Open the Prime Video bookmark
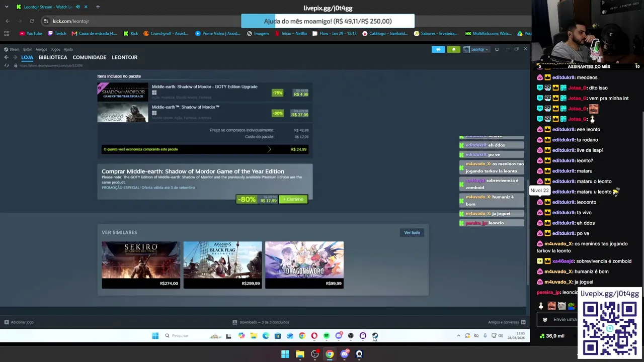644x362 pixels. point(217,34)
